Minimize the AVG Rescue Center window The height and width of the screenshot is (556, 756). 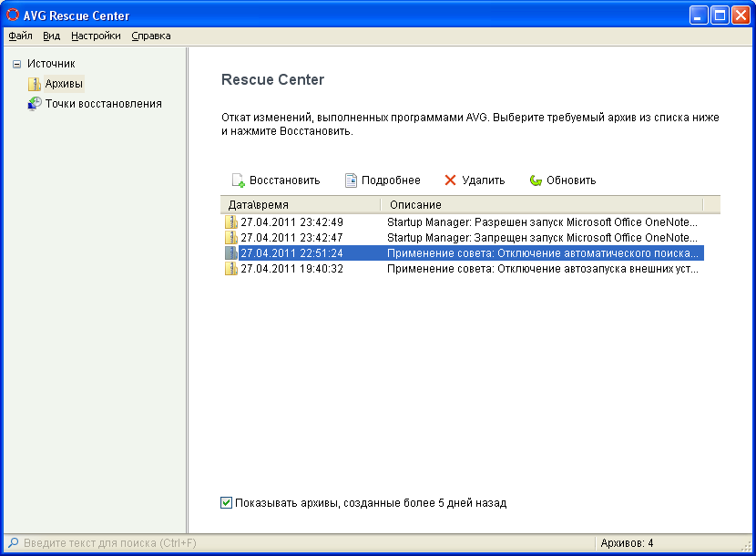coord(698,15)
